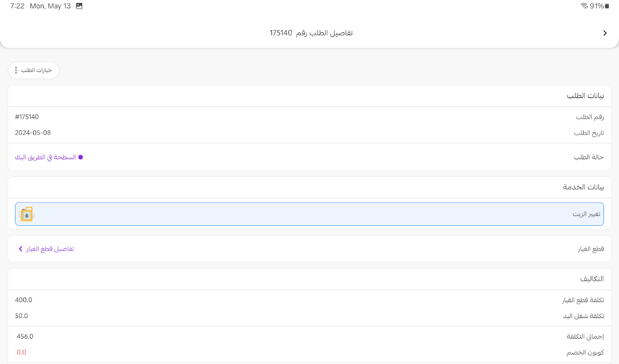Open the خيارات الطلب options menu
619x364 pixels.
pos(34,71)
